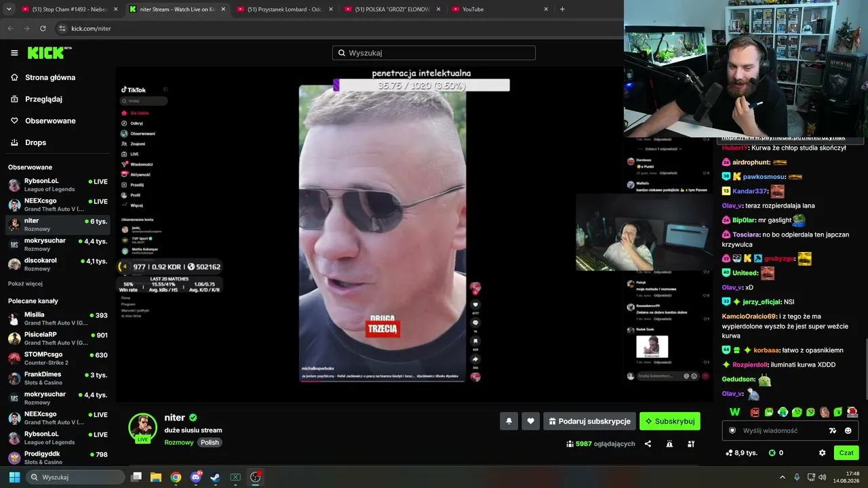The image size is (868, 488).
Task: Select the Polish language tag
Action: click(x=210, y=443)
